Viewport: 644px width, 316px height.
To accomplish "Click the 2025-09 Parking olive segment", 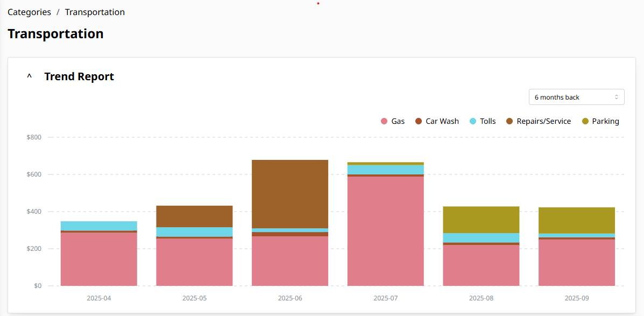I will (x=577, y=220).
